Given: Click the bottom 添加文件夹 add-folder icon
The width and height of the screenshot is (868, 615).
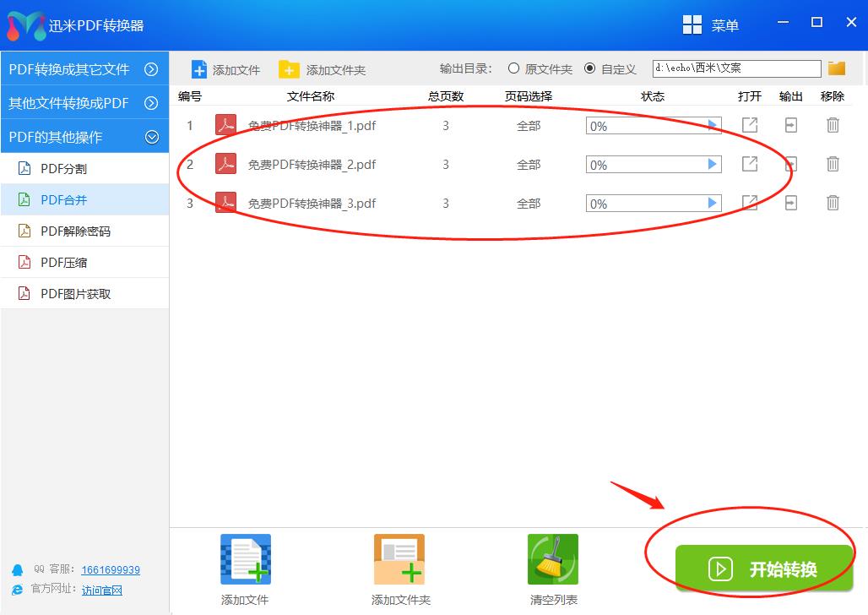Looking at the screenshot, I should (x=399, y=558).
